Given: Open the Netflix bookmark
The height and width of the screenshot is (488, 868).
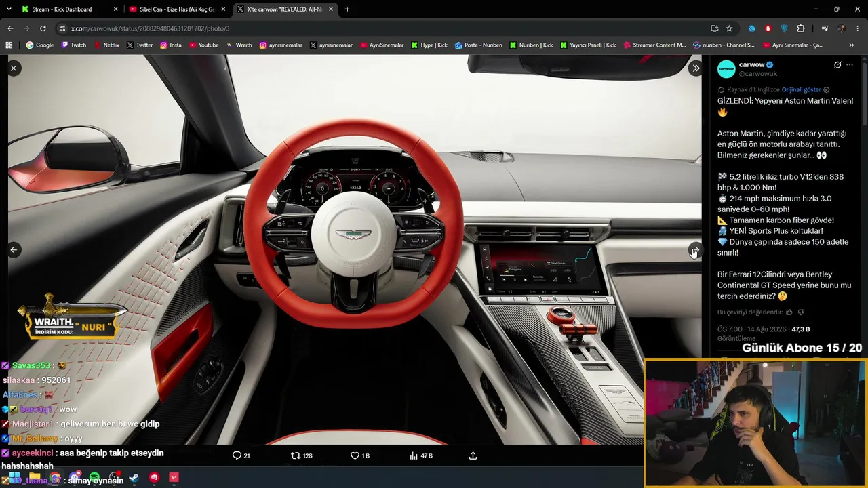Looking at the screenshot, I should click(106, 45).
